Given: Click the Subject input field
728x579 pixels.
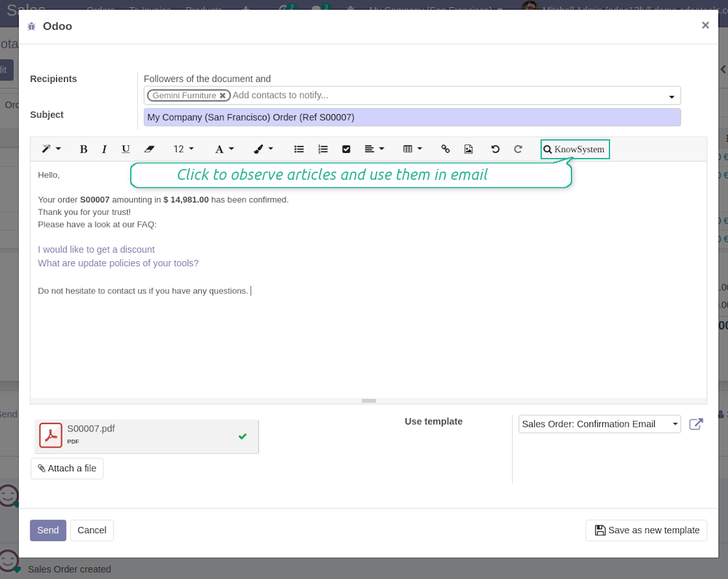Looking at the screenshot, I should [412, 117].
